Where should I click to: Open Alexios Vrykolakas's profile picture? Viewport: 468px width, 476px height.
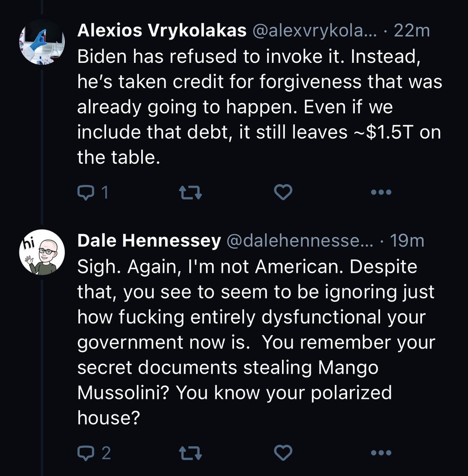(x=41, y=43)
